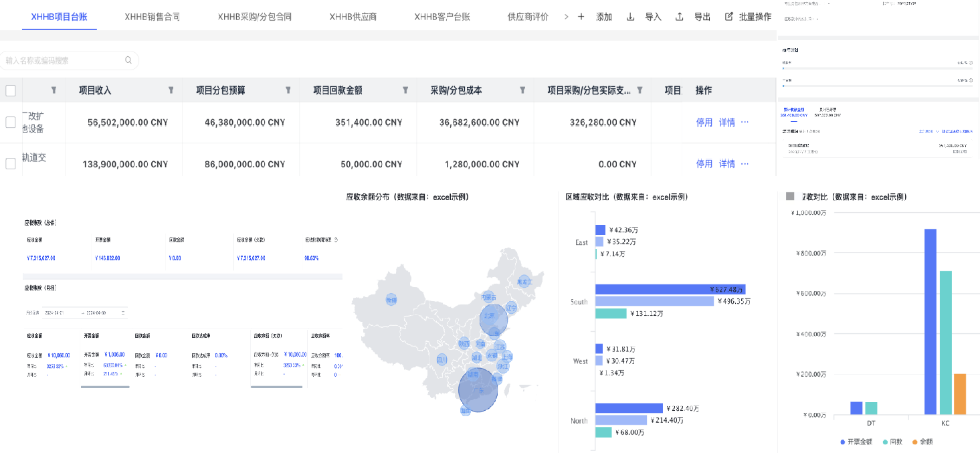Screen dimensions: 980x453
Task: Open filter for 项目回款金额 column
Action: (405, 90)
